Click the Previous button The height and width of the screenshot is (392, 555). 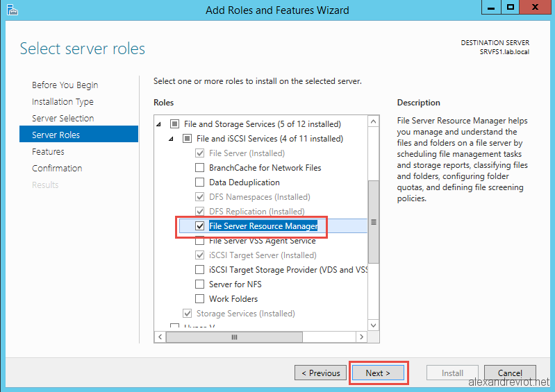(x=320, y=373)
